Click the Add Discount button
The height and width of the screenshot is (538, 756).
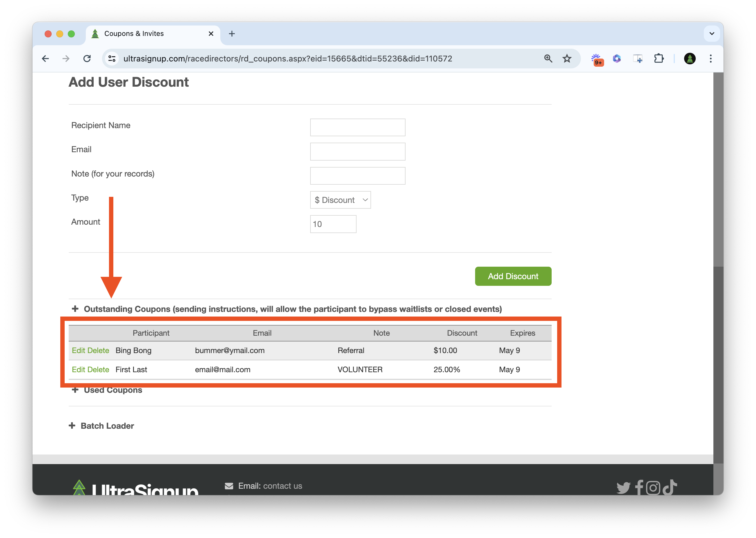coord(513,276)
